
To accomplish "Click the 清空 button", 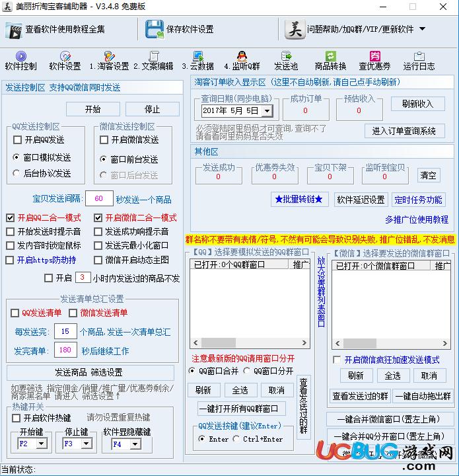I will (x=429, y=175).
